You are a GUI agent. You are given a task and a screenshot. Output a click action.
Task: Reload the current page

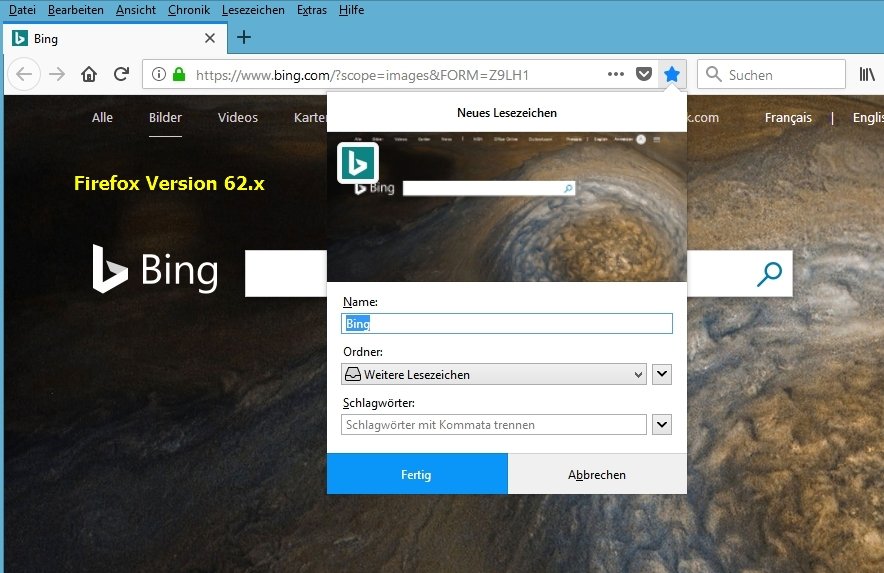click(121, 74)
